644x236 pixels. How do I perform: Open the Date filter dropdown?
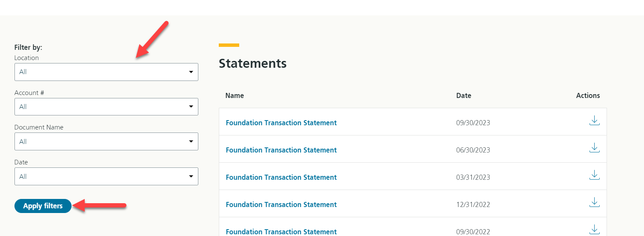(106, 176)
